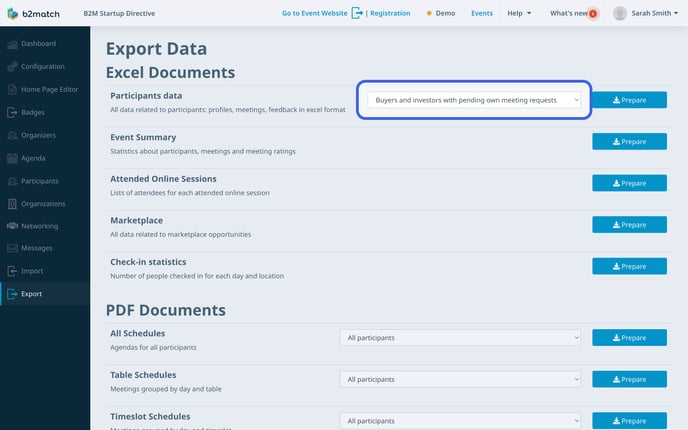This screenshot has width=688, height=430.
Task: Click the Organizers people icon
Action: tap(12, 135)
